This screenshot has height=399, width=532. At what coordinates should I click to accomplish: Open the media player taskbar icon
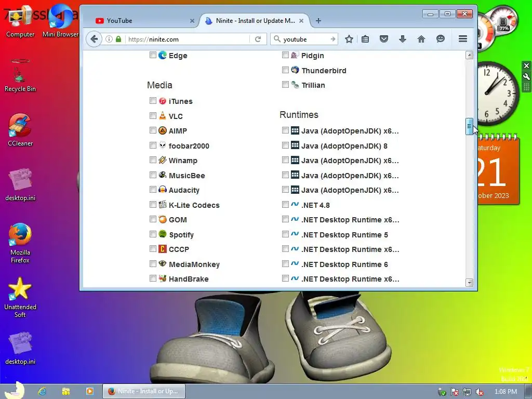pos(89,391)
